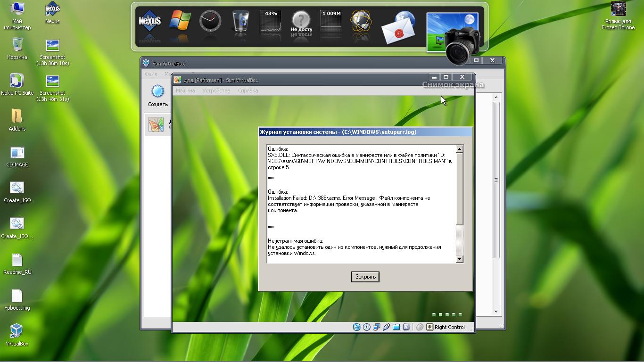The width and height of the screenshot is (644, 362).
Task: Click the mouse capture indicator icon
Action: tap(420, 327)
